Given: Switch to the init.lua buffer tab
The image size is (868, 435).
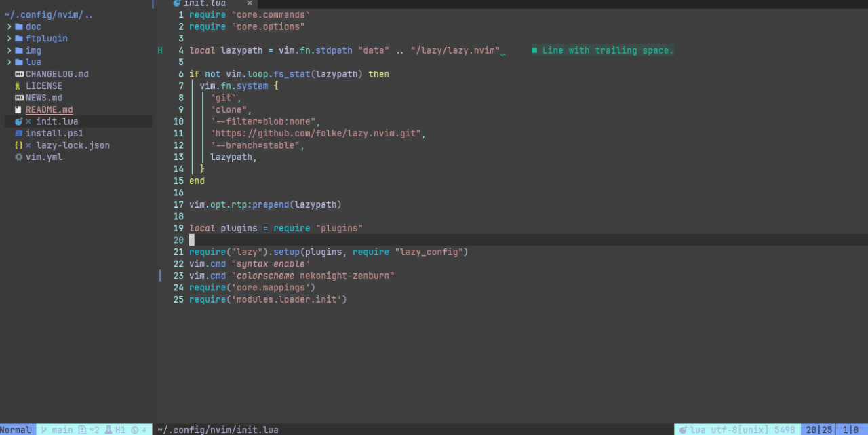Looking at the screenshot, I should (x=214, y=3).
